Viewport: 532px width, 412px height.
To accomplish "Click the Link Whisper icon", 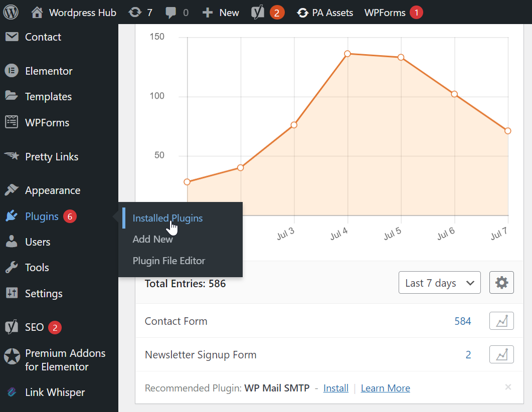I will (x=12, y=392).
